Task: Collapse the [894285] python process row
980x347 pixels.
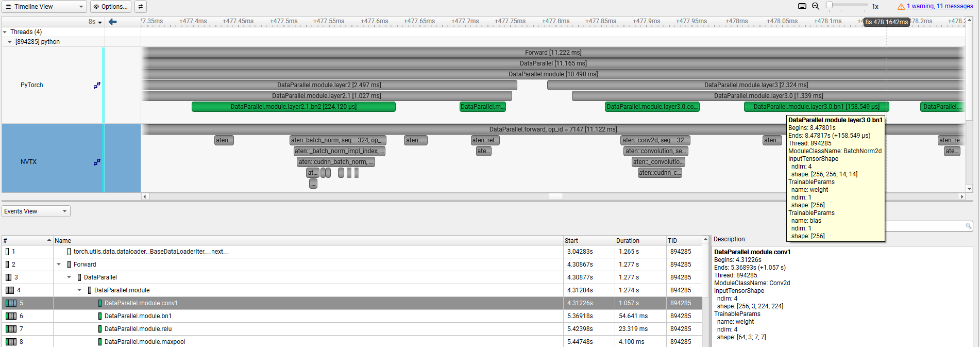Action: (10, 42)
